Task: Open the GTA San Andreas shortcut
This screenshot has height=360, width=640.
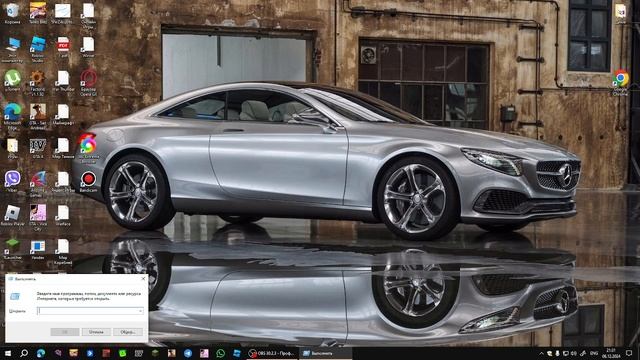Action: [38, 116]
